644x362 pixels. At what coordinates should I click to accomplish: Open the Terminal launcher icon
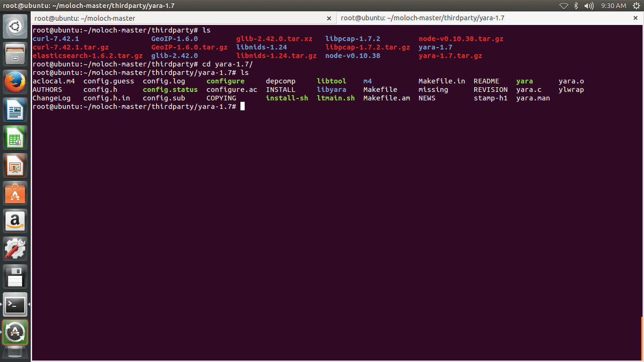pyautogui.click(x=15, y=304)
